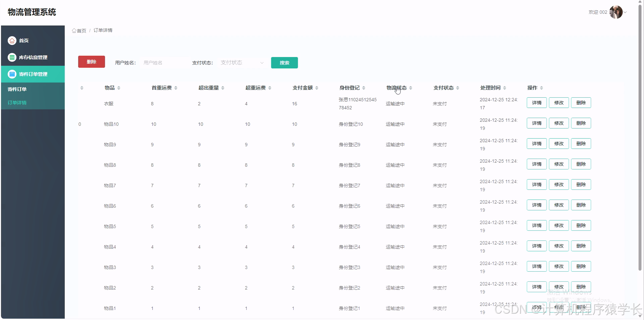Click the 物流管理系统 title
Screen dimensions: 644x320
coord(32,12)
